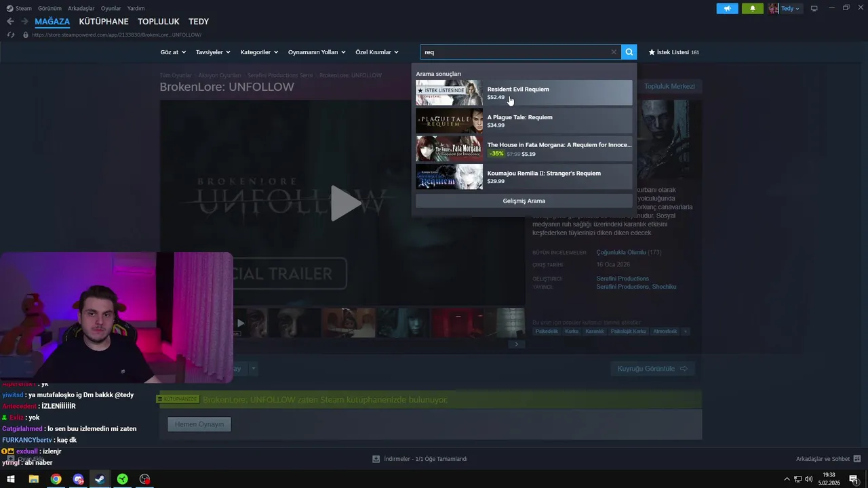
Task: Select Resident Evil Requiem search result
Action: coord(524,93)
